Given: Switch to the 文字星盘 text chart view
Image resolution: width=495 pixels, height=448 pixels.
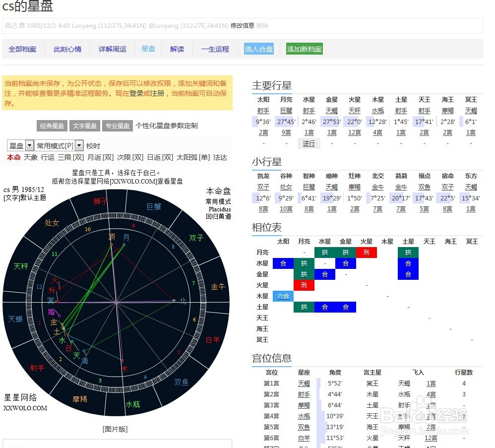Looking at the screenshot, I should [84, 126].
